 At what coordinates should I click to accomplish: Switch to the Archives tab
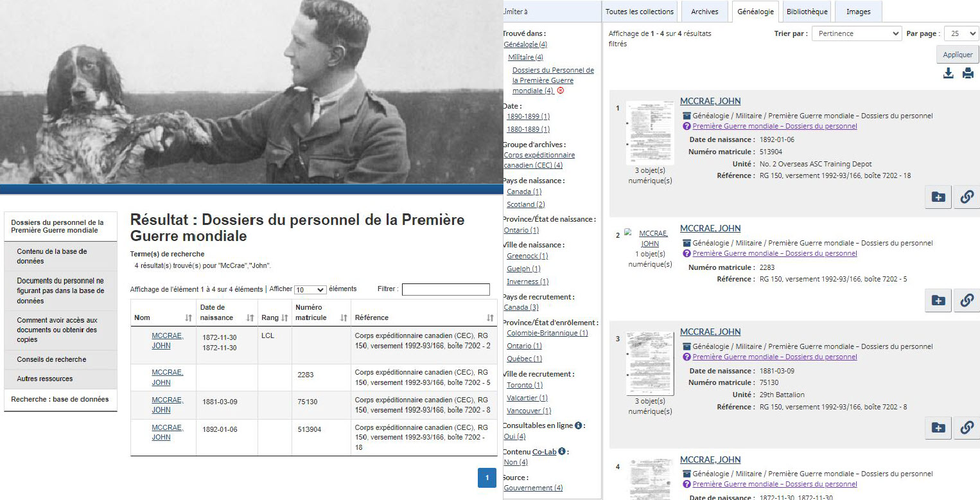[704, 12]
